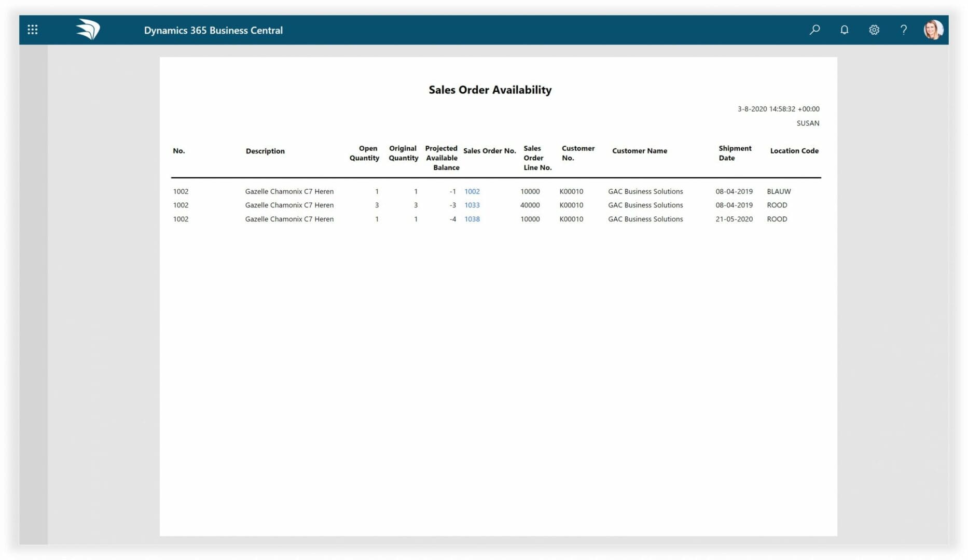968x560 pixels.
Task: Click the user profile avatar
Action: pos(933,30)
